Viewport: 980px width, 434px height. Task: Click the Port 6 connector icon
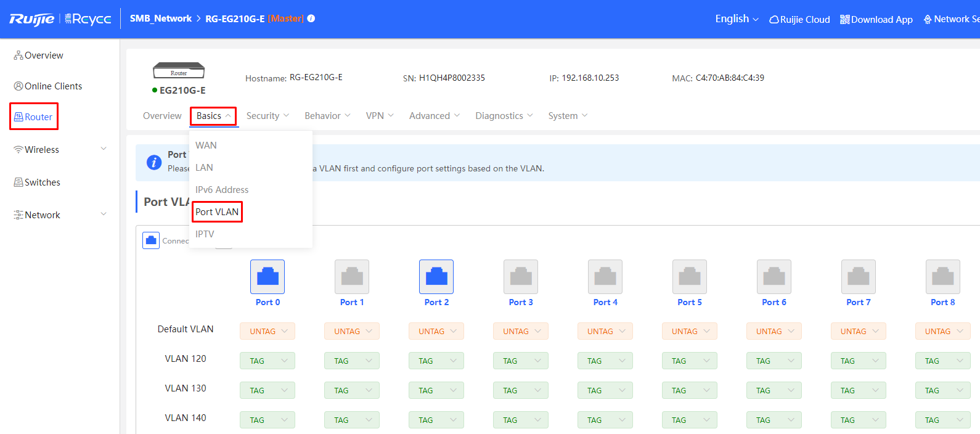(x=774, y=277)
